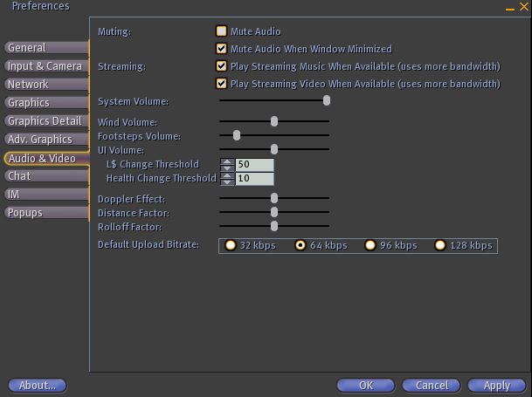Cancel the preference changes
The width and height of the screenshot is (532, 397).
(432, 385)
